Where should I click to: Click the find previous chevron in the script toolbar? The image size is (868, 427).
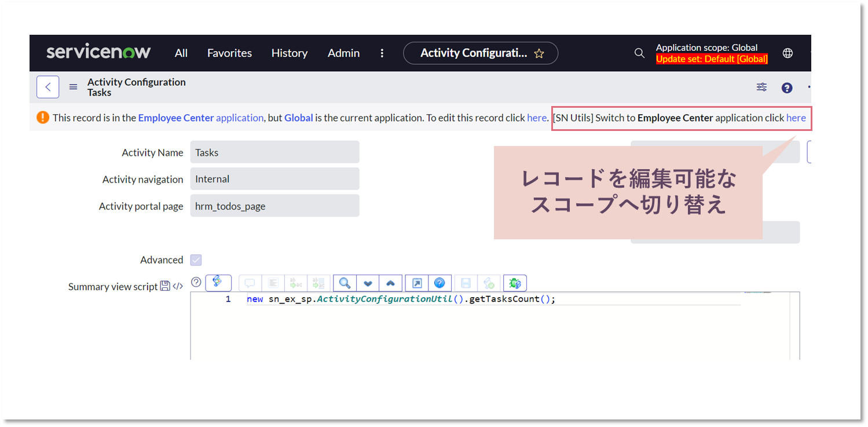(x=391, y=283)
